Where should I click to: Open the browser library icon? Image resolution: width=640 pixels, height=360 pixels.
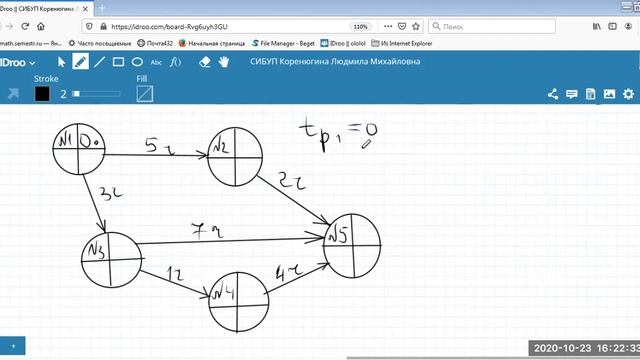tap(597, 27)
